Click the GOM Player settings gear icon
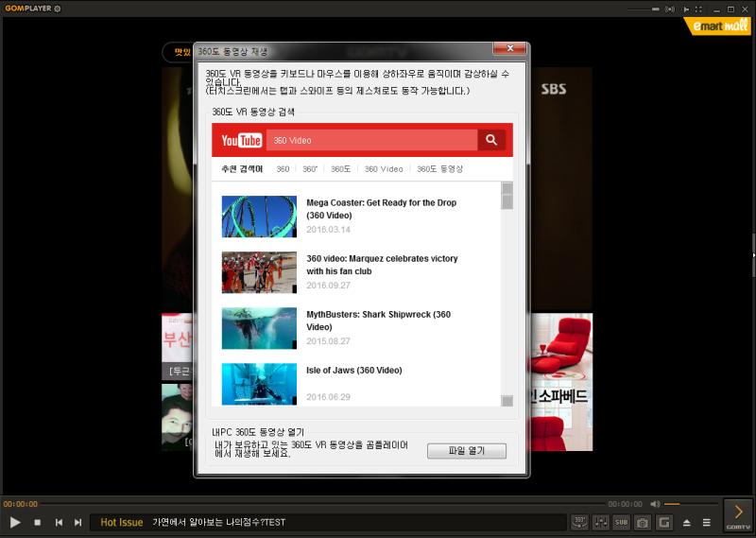 [x=58, y=9]
